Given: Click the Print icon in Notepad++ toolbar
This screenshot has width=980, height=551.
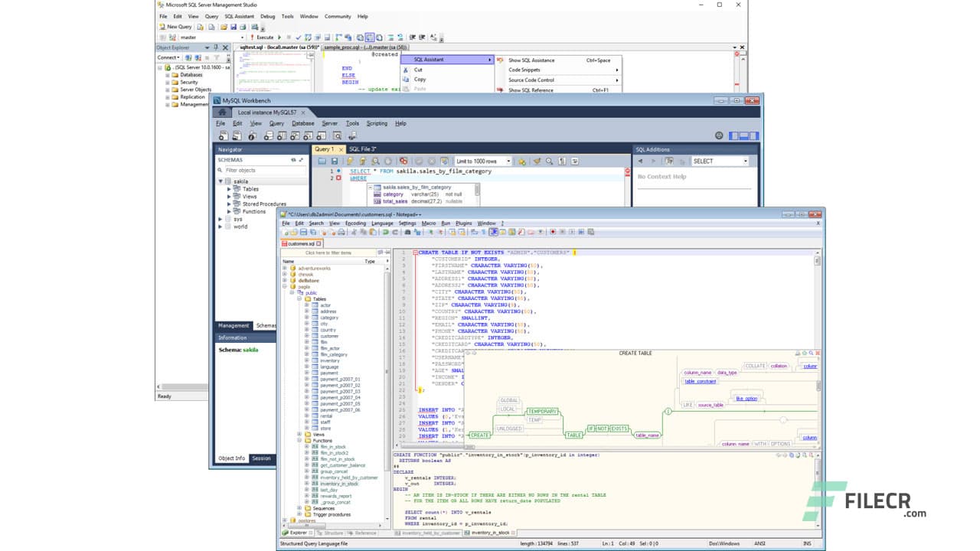Looking at the screenshot, I should [x=341, y=233].
